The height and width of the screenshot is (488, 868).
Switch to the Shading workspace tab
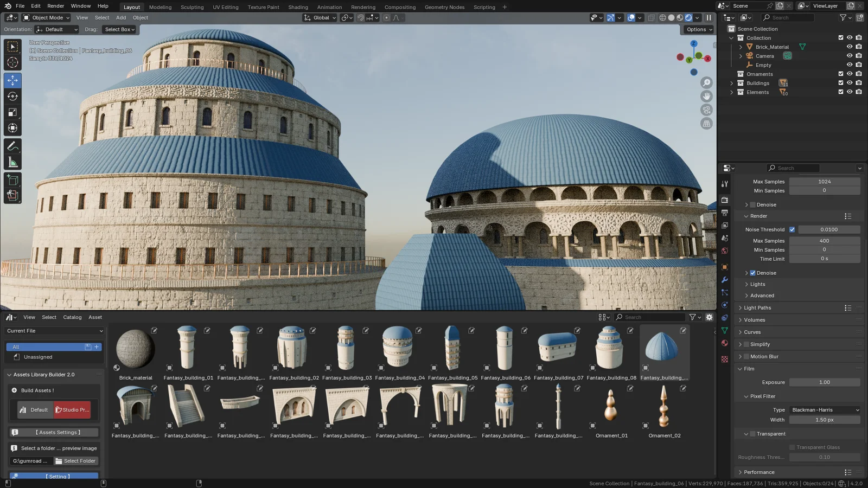(298, 7)
